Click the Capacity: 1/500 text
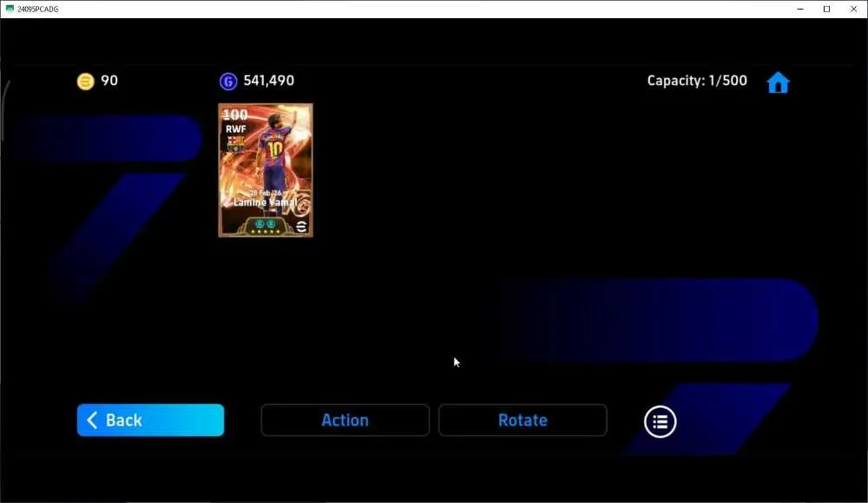 697,81
